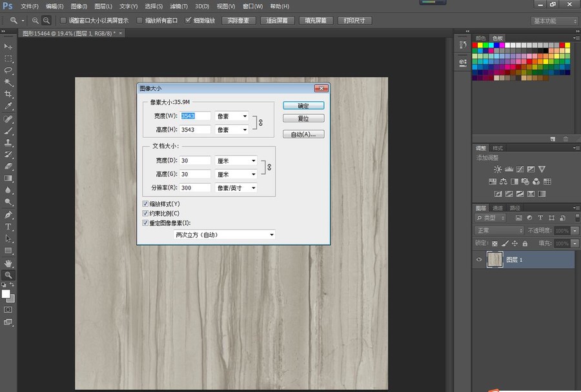Image resolution: width=581 pixels, height=392 pixels.
Task: Select the Gradient tool
Action: coord(8,178)
